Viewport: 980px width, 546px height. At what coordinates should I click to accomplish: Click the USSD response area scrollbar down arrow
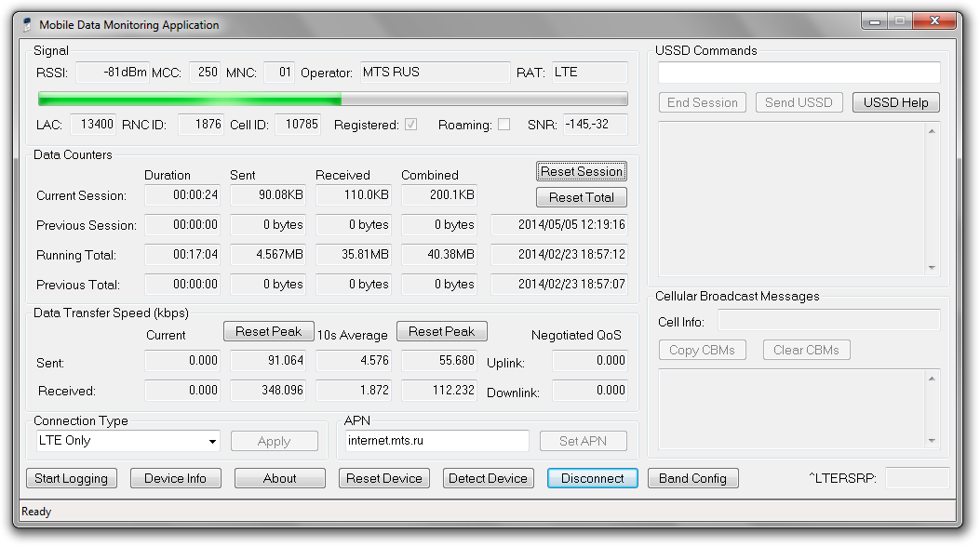click(932, 268)
